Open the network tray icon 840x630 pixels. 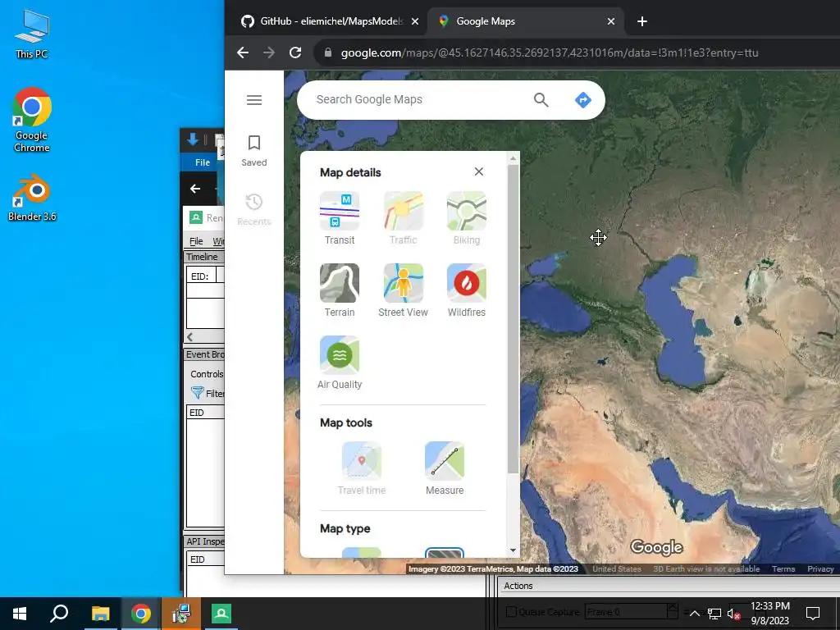click(x=714, y=614)
